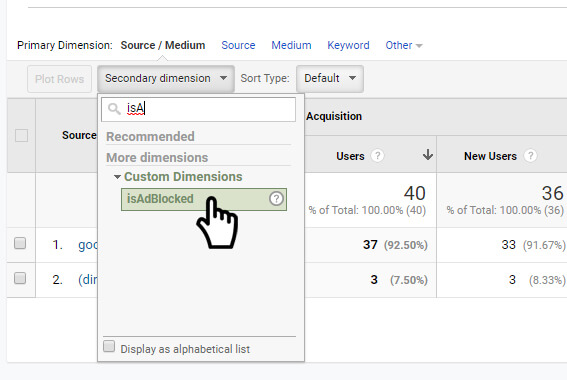Click New Users value 33 (91.67%)
This screenshot has width=567, height=380.
click(x=533, y=245)
